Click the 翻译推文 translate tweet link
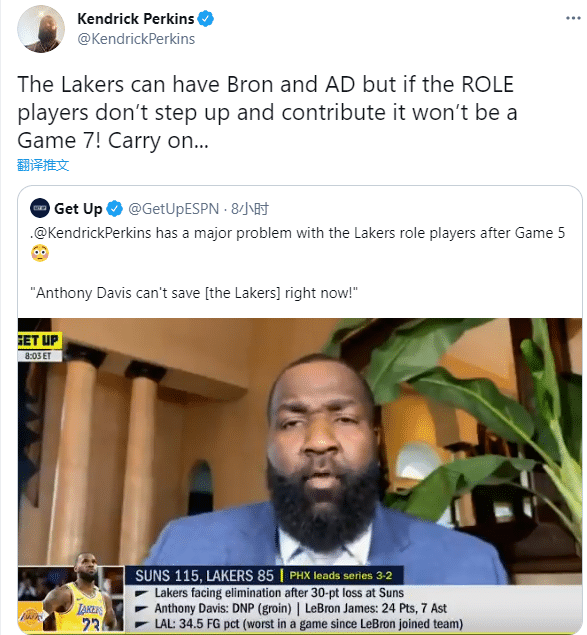587x635 pixels. coord(43,165)
